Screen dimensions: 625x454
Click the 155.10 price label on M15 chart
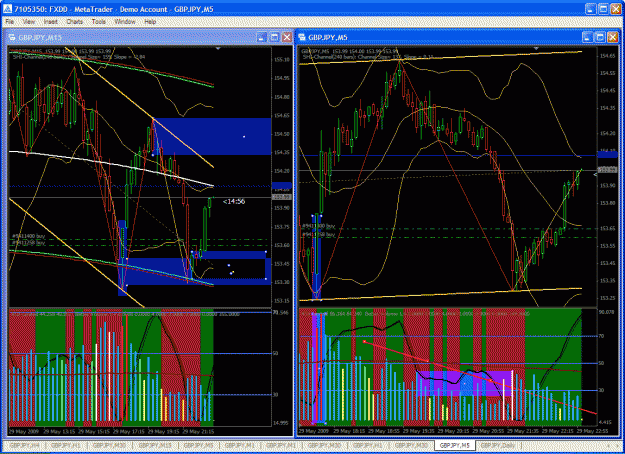(282, 59)
